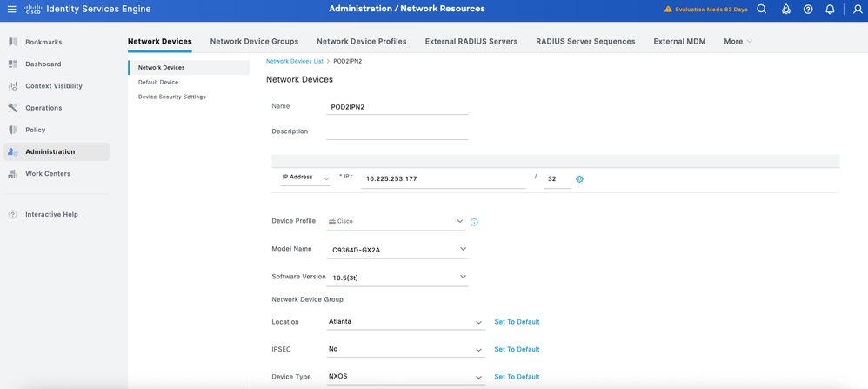Image resolution: width=868 pixels, height=389 pixels.
Task: Click Set To Default for Device Type
Action: (517, 377)
